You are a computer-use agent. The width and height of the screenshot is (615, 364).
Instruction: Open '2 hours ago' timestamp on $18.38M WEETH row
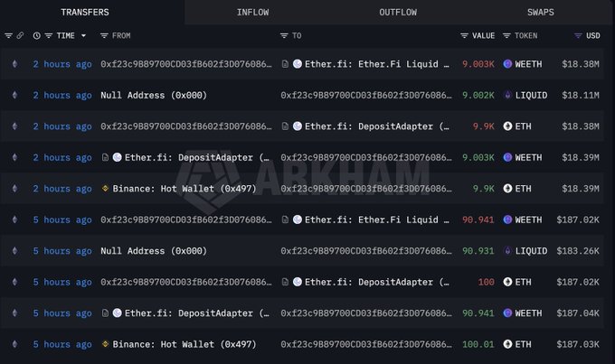coord(62,64)
